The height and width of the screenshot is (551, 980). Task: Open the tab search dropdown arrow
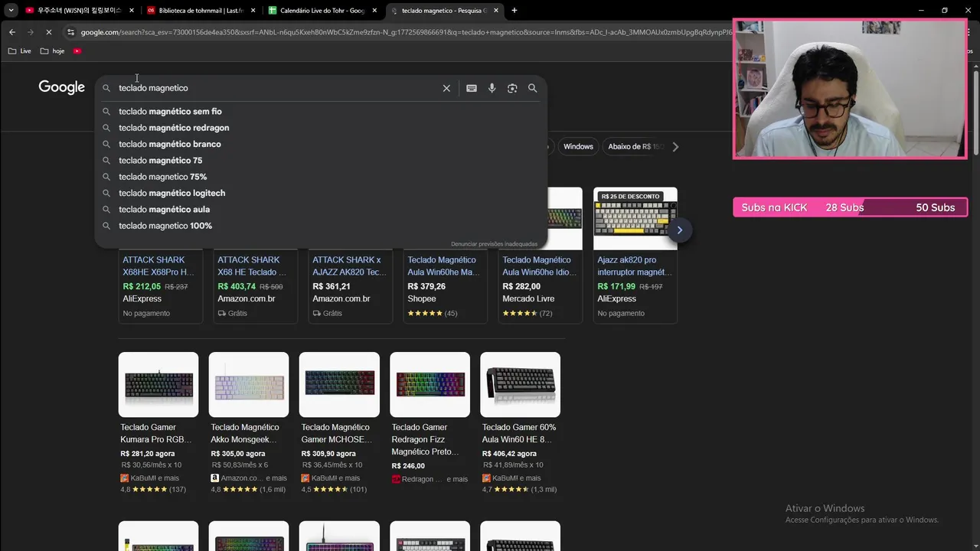coord(11,10)
